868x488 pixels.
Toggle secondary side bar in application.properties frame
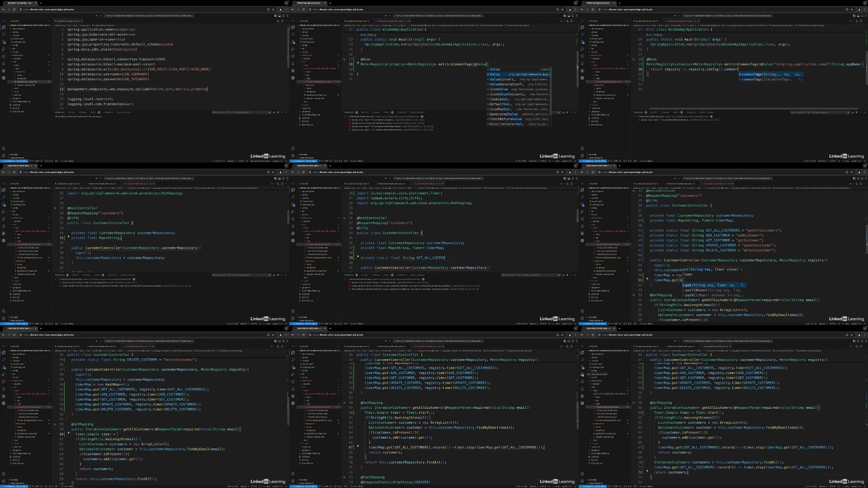pos(284,15)
